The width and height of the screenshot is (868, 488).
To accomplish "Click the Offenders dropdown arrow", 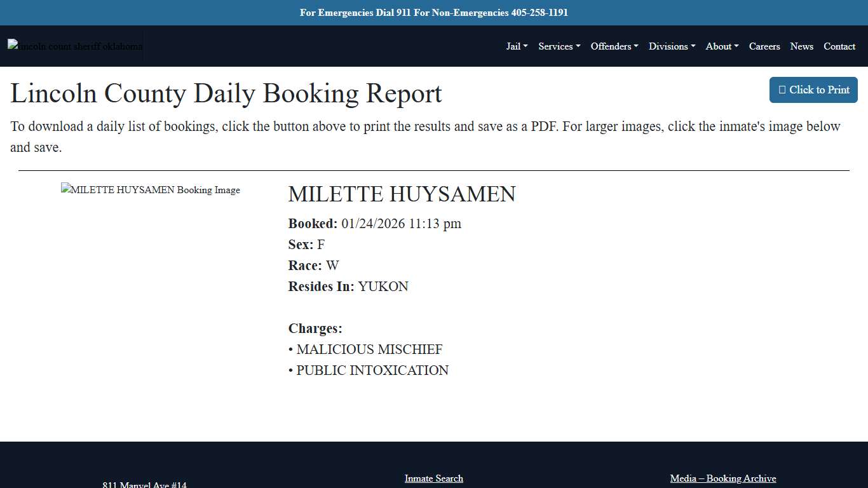I will coord(635,46).
